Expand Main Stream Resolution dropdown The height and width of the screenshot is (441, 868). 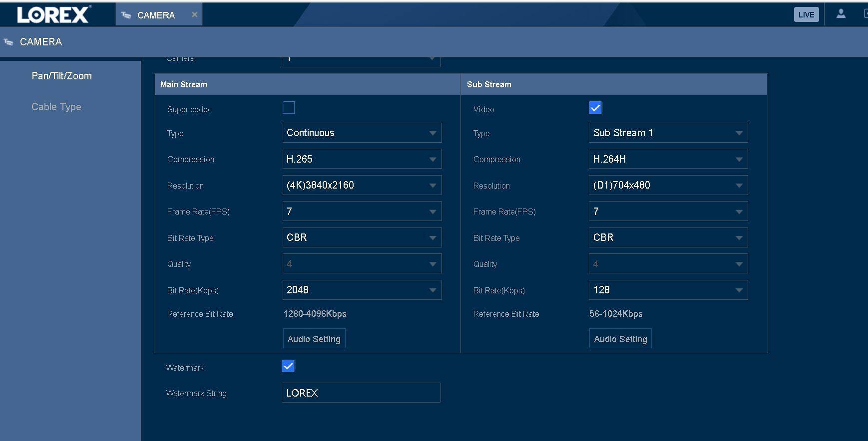click(x=362, y=185)
